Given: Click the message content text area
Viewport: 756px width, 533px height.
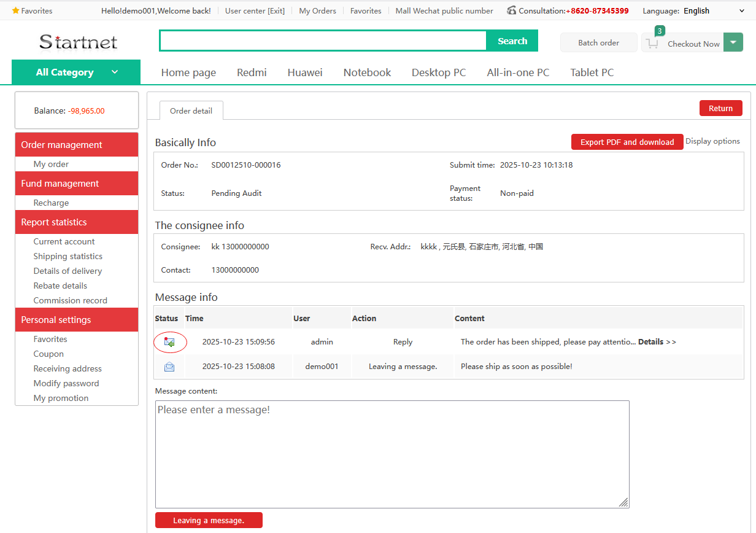Looking at the screenshot, I should click(x=391, y=454).
